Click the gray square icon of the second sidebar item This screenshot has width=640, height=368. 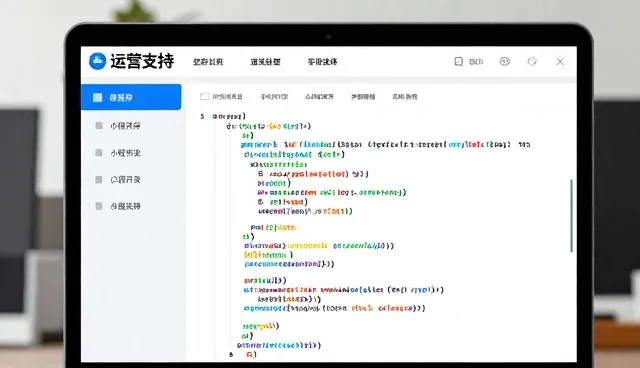click(x=99, y=126)
